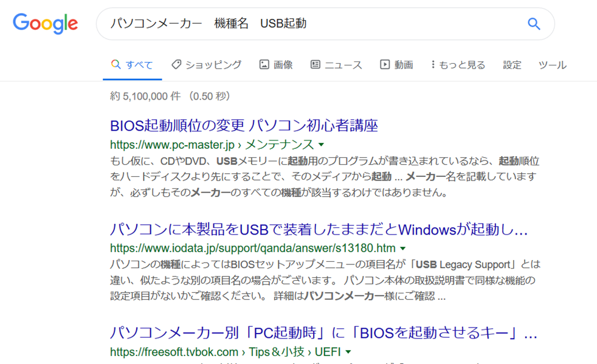
Task: Expand the もっと見る menu
Action: 458,65
